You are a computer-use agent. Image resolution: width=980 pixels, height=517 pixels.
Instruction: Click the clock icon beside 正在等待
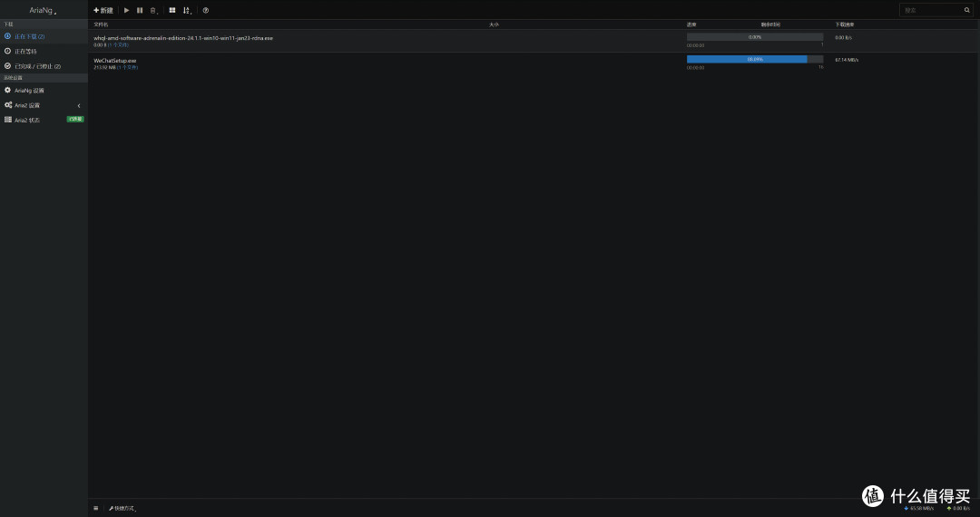(7, 51)
